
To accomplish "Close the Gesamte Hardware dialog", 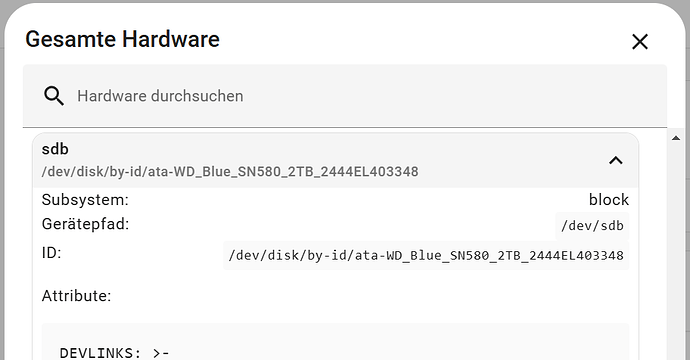I will click(x=639, y=42).
